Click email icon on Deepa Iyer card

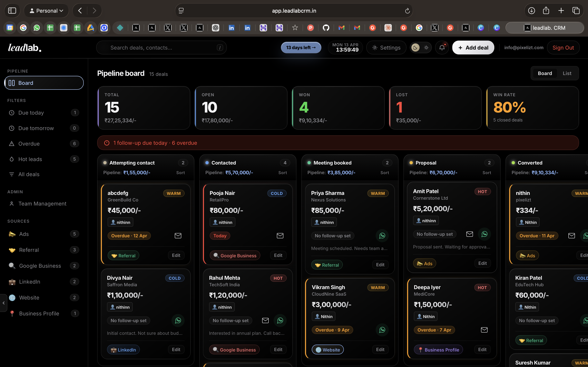[x=484, y=330]
